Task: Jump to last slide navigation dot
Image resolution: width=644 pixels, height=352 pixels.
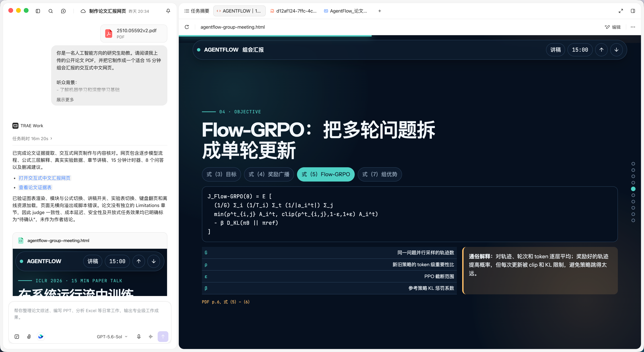Action: 633,220
